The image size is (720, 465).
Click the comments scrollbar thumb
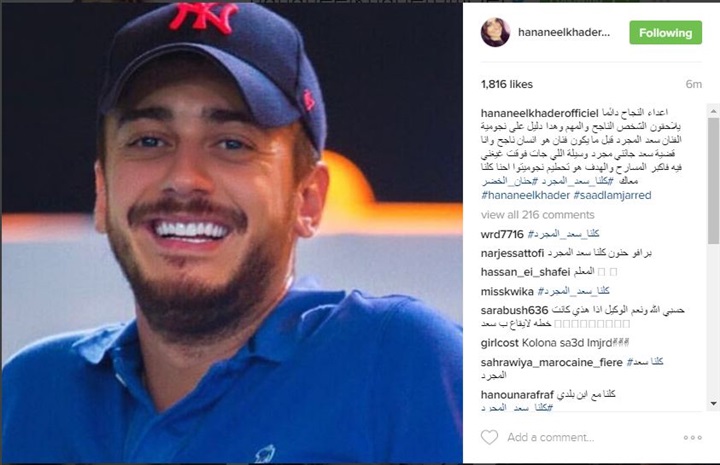(x=714, y=180)
